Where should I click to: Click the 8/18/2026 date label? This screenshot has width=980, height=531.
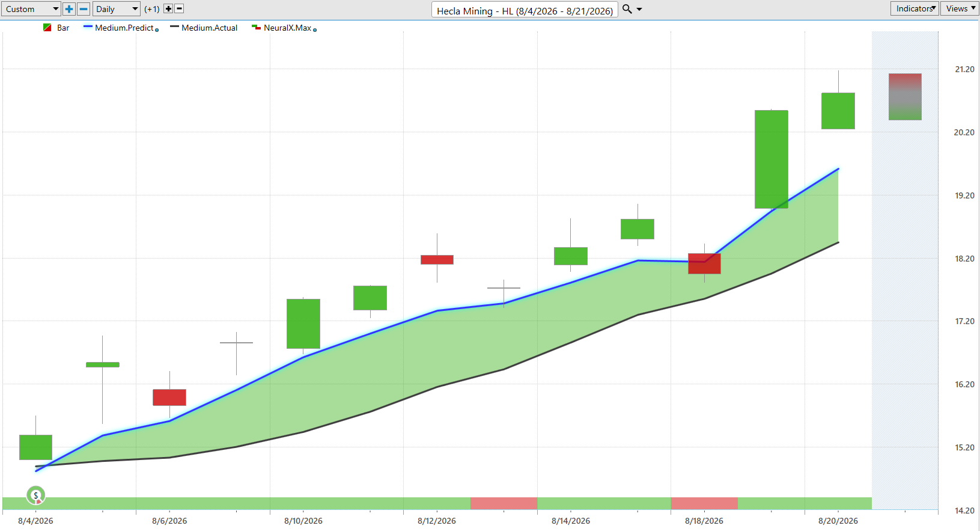[x=704, y=521]
